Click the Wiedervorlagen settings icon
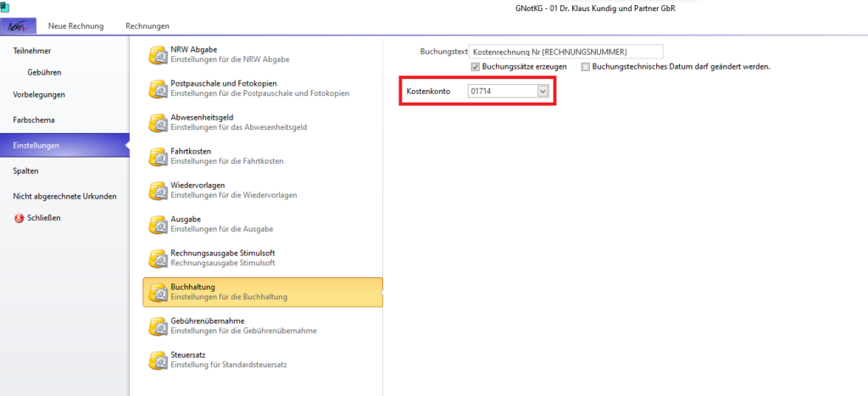This screenshot has height=396, width=868. (x=158, y=191)
